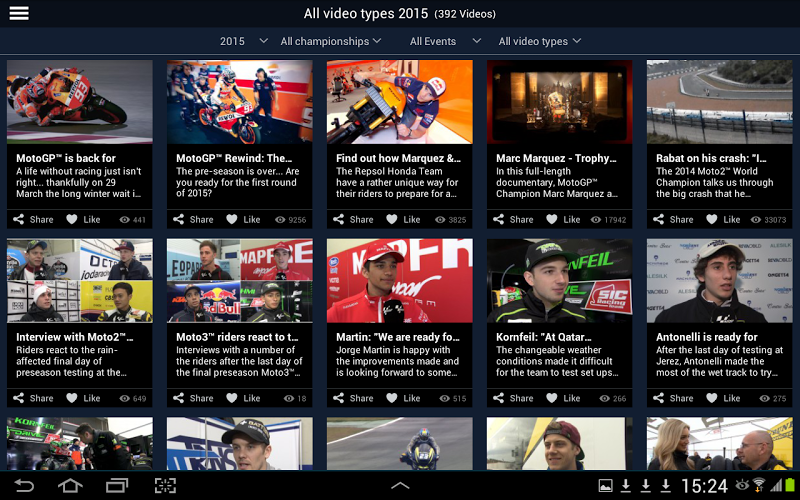Open the 2015 year dropdown
Viewport: 800px width, 500px height.
coord(243,41)
